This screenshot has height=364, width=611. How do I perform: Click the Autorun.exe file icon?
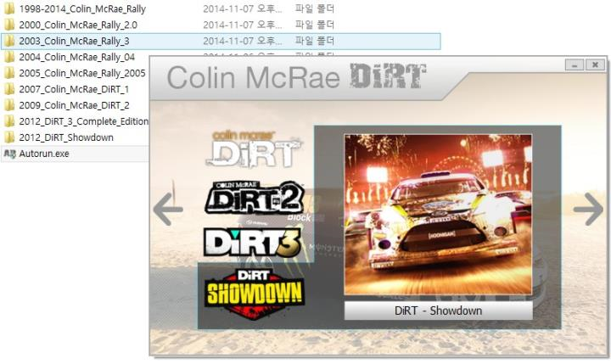pos(9,154)
